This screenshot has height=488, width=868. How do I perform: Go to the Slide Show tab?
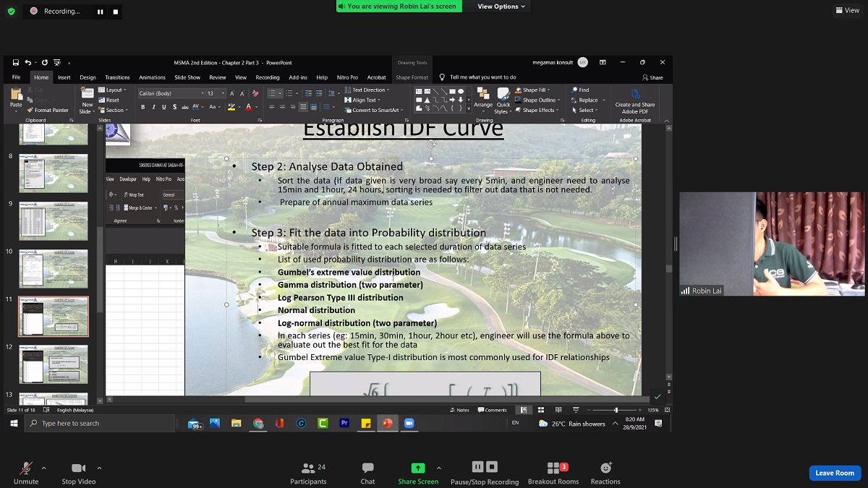tap(187, 77)
